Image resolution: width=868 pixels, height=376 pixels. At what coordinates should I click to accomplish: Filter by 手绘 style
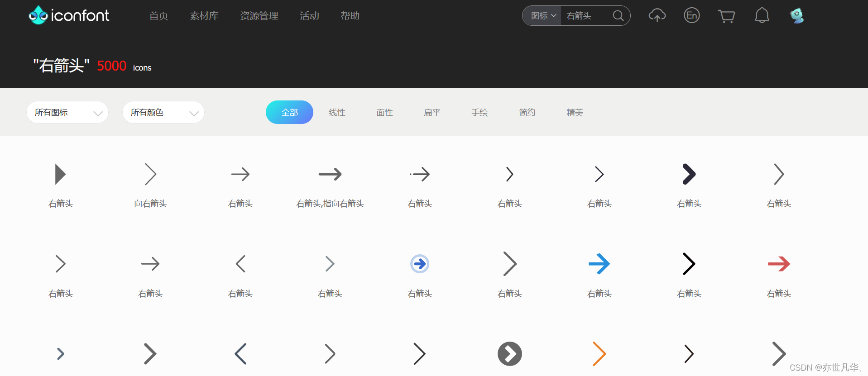[480, 112]
